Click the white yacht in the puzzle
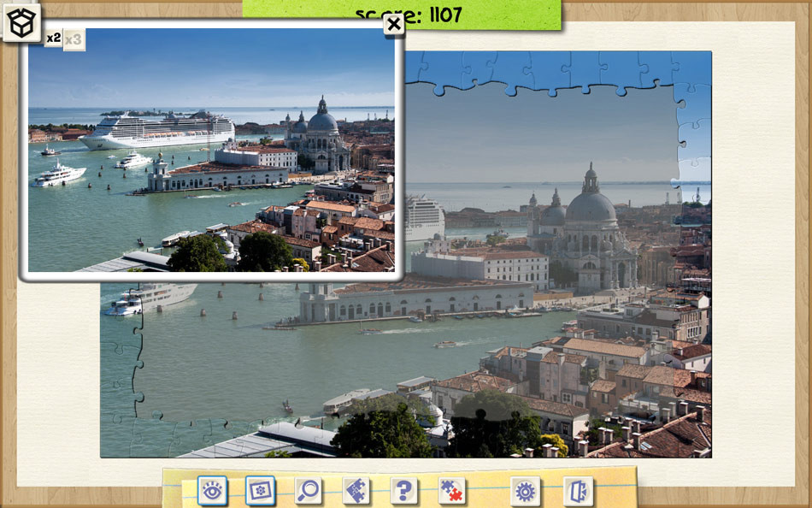The width and height of the screenshot is (812, 508). click(150, 297)
